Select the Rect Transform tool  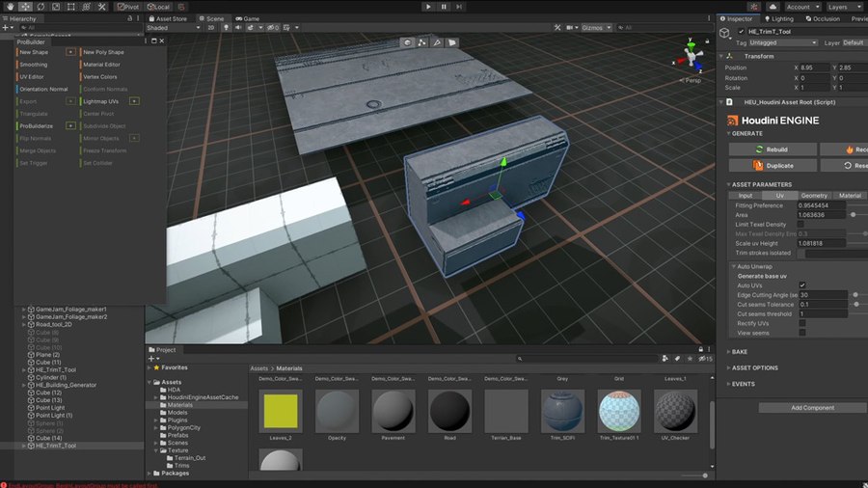click(x=70, y=7)
